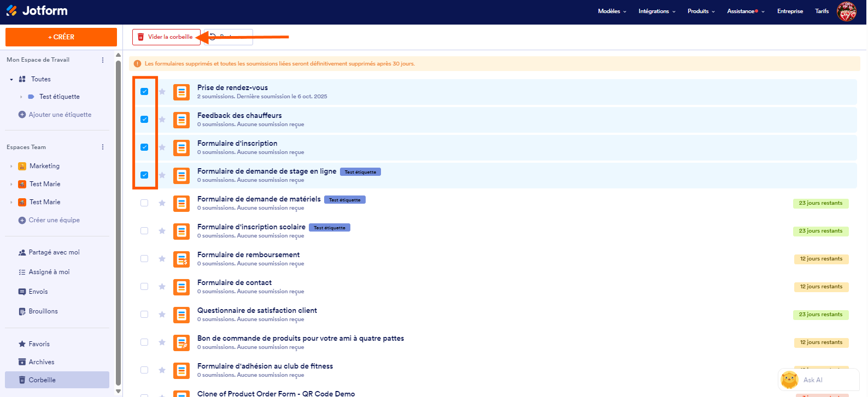
Task: Click the Formulaire de contact form icon
Action: [181, 287]
